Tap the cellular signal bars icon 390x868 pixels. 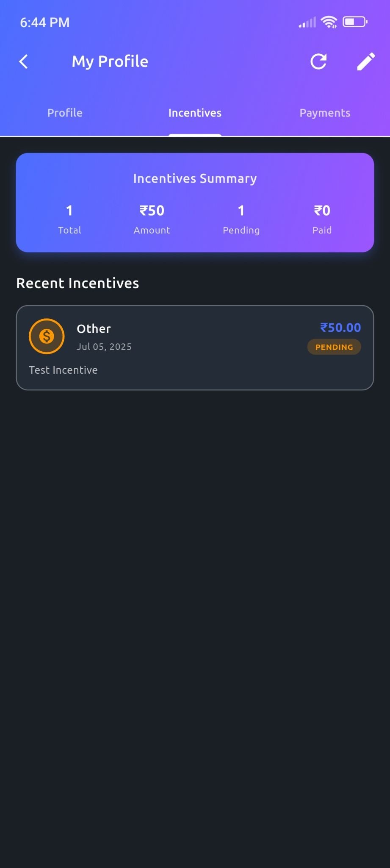coord(307,22)
